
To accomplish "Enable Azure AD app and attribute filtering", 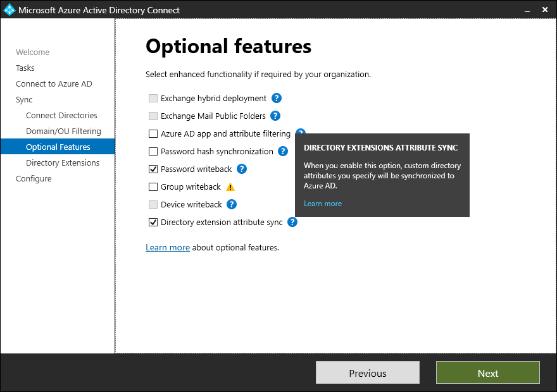I will pos(153,134).
